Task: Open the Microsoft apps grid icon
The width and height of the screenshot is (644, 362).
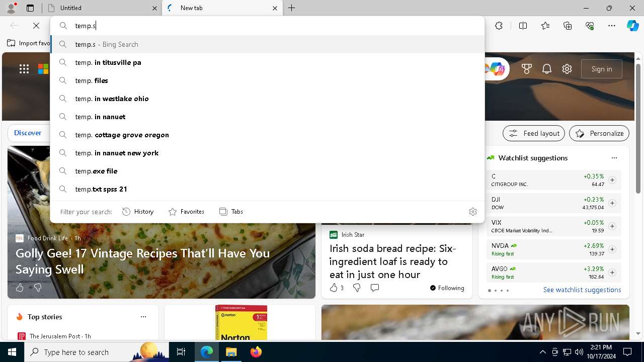Action: (24, 69)
